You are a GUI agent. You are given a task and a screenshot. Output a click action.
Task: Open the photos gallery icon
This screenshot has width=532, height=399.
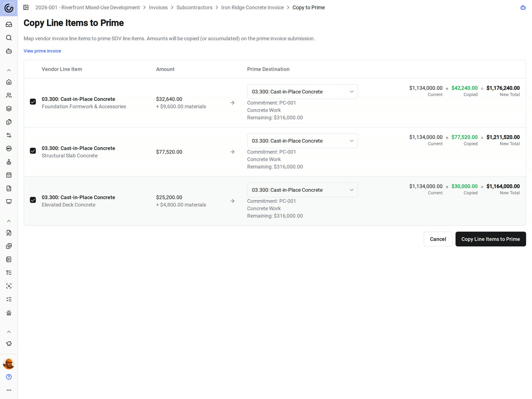[9, 246]
